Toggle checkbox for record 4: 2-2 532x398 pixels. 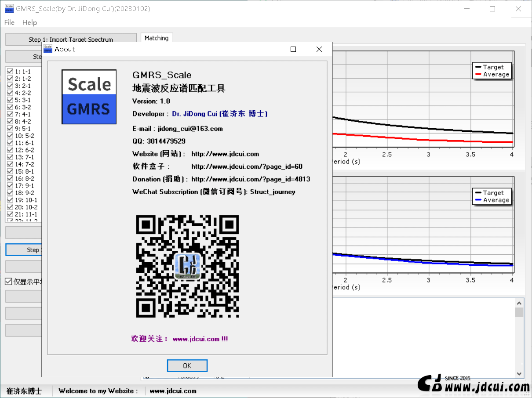(x=10, y=93)
